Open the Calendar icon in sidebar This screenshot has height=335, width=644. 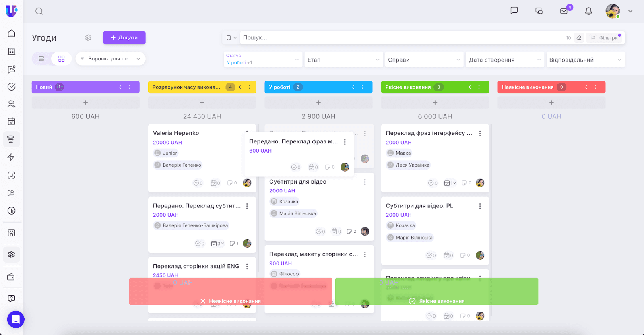point(12,121)
